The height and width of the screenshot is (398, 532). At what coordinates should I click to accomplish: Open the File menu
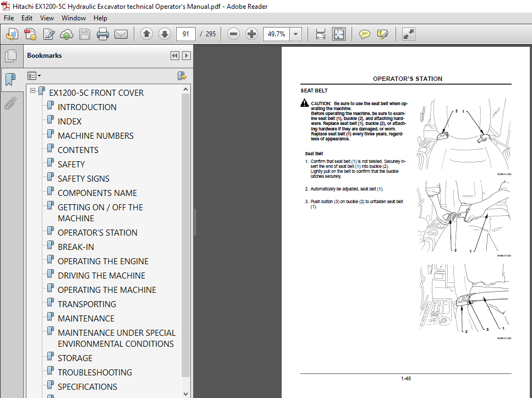tap(9, 18)
